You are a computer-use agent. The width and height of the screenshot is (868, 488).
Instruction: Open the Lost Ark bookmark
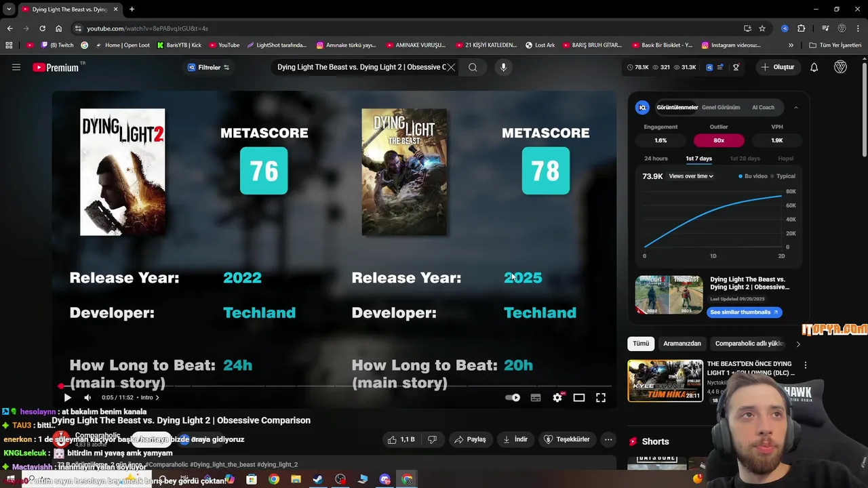[x=540, y=45]
